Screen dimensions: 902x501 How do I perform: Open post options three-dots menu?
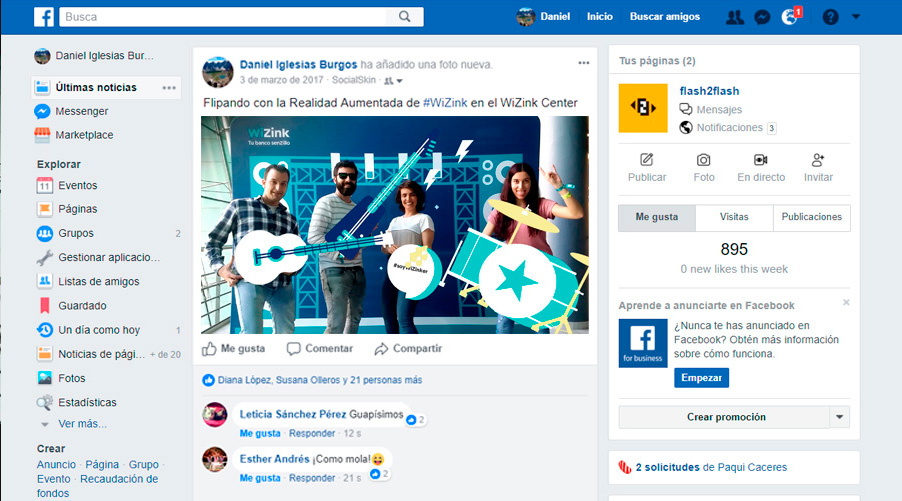point(584,63)
